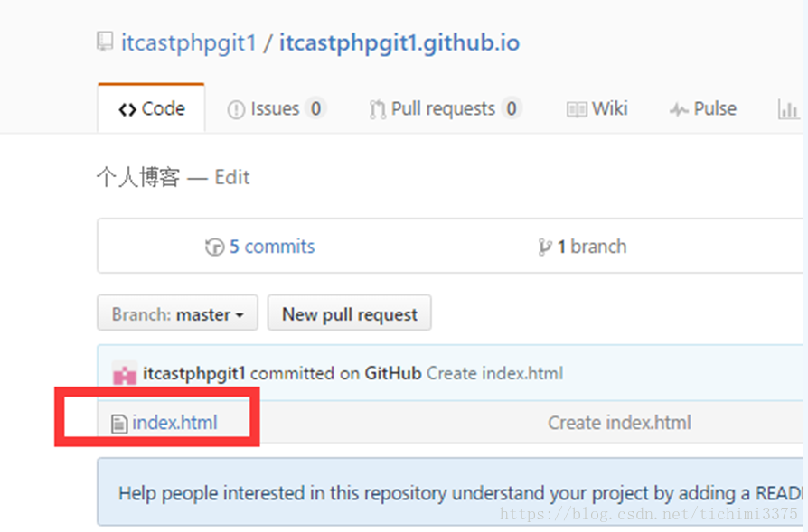
Task: Click the New pull request button
Action: [350, 313]
